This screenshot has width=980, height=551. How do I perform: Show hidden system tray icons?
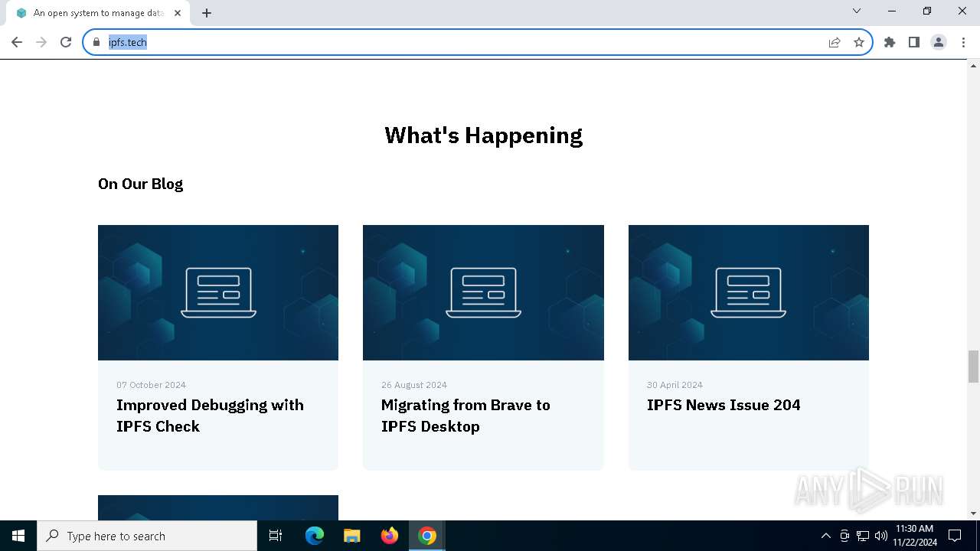(x=825, y=536)
